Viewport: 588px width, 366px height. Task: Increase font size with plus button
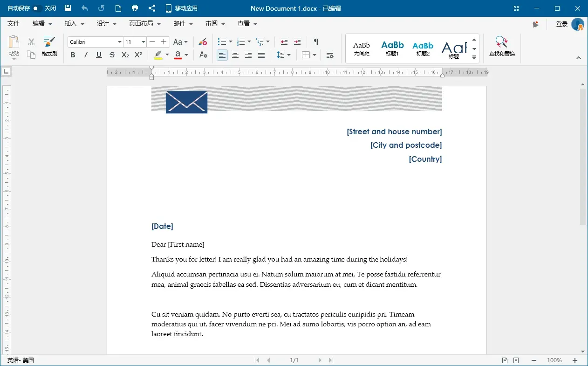tap(164, 42)
